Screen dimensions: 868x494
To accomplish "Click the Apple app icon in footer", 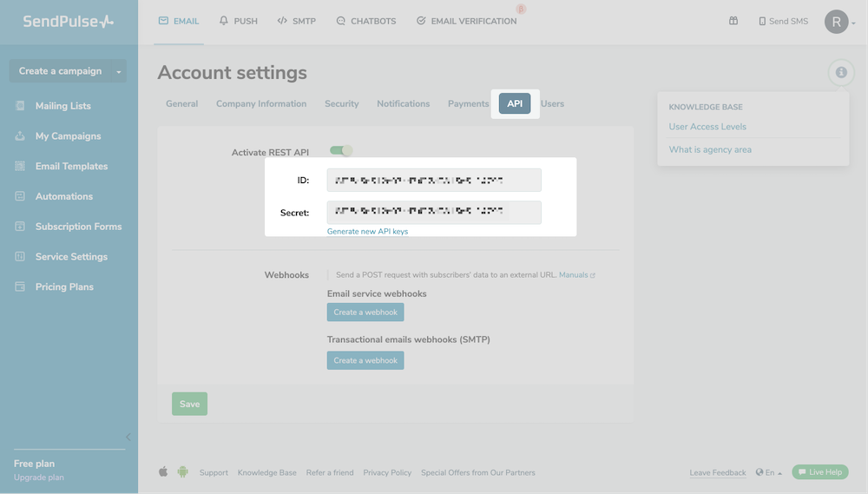I will click(x=163, y=472).
